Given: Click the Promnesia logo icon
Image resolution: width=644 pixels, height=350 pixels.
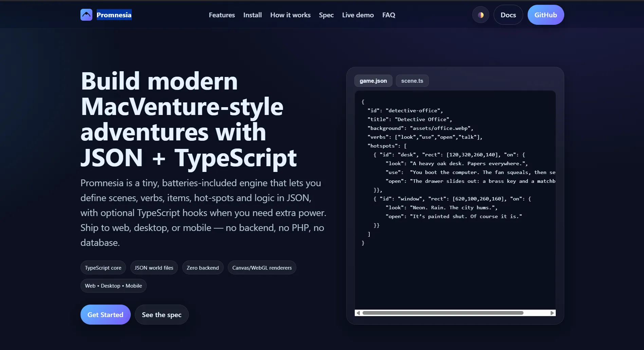Looking at the screenshot, I should click(86, 15).
